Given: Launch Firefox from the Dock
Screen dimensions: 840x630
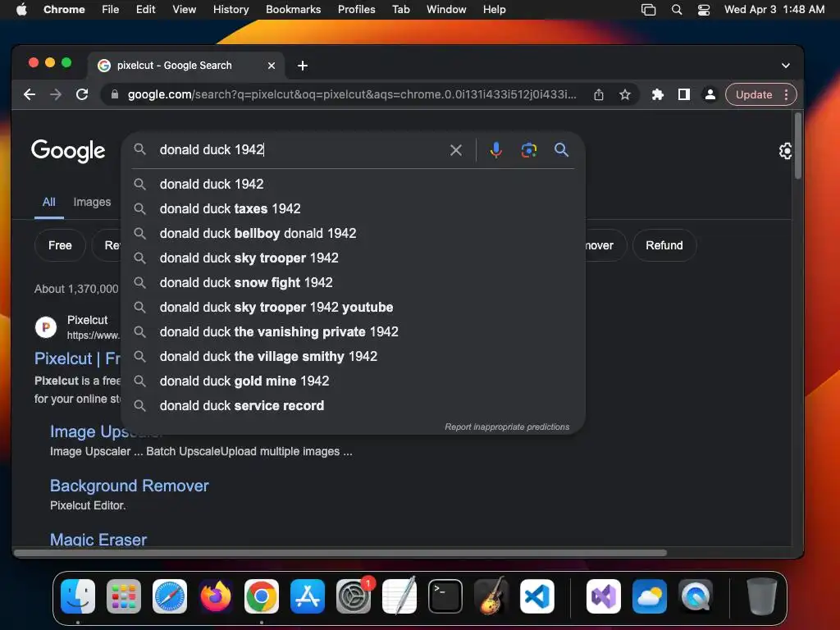Looking at the screenshot, I should (x=216, y=596).
